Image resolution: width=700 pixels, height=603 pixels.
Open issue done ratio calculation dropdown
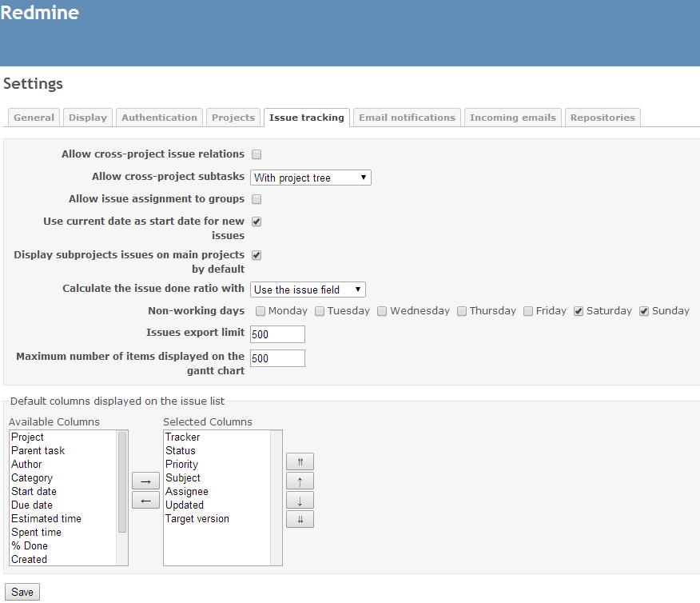point(308,290)
